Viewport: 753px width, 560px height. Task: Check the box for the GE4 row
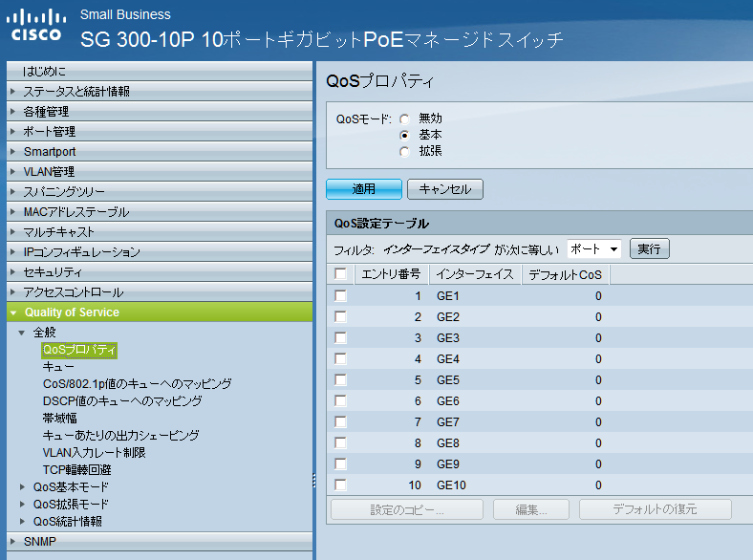340,358
